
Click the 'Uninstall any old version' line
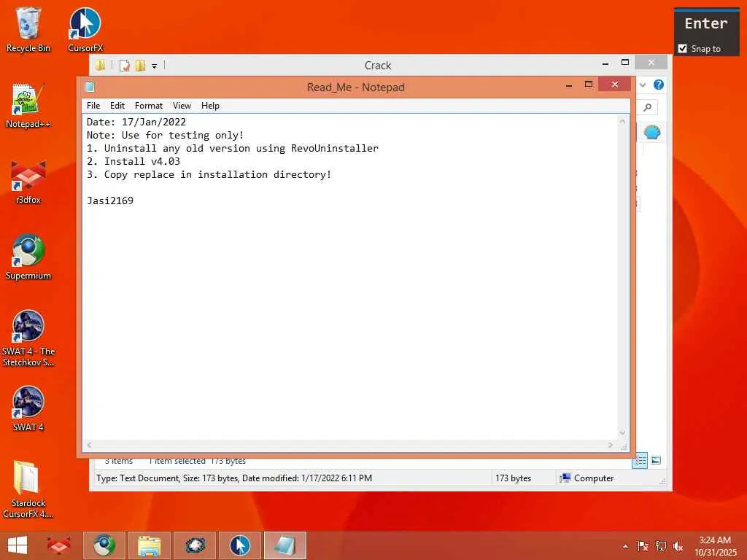point(233,148)
